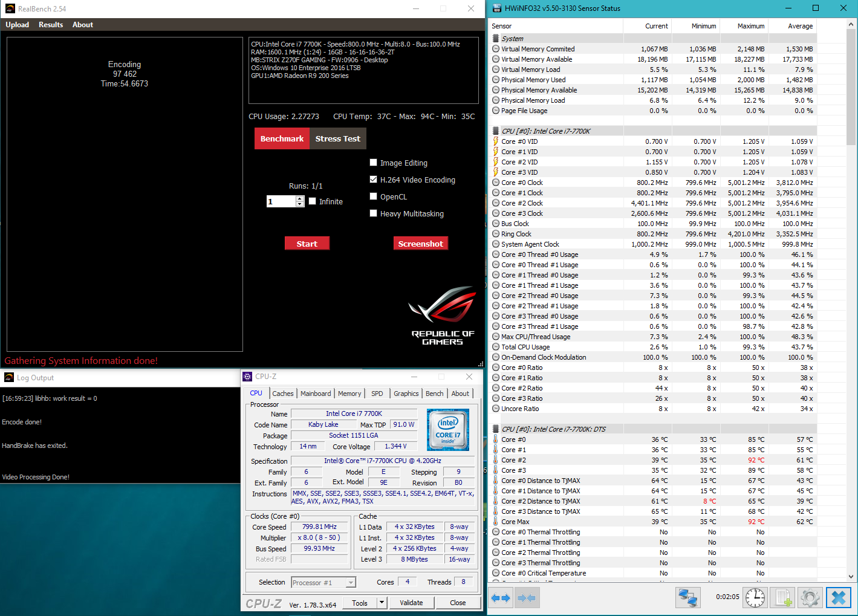Click the HWiNFO32 title bar app icon
This screenshot has height=616, width=858.
(497, 8)
